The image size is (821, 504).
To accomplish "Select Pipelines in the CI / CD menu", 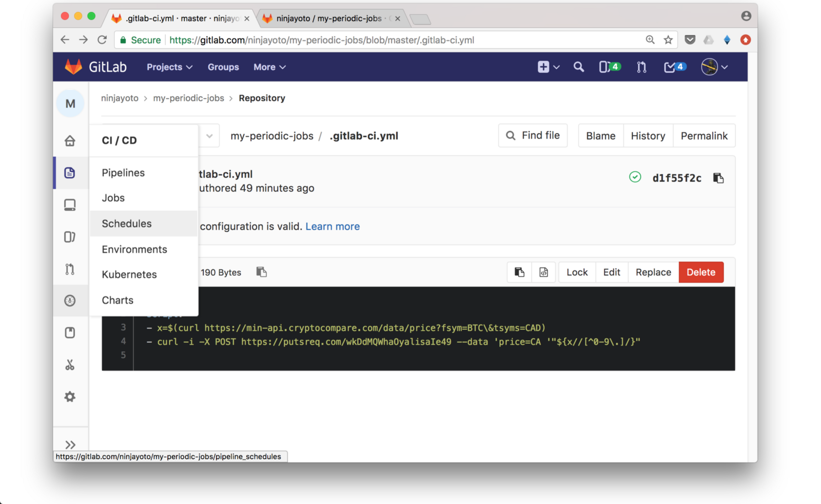I will click(123, 173).
